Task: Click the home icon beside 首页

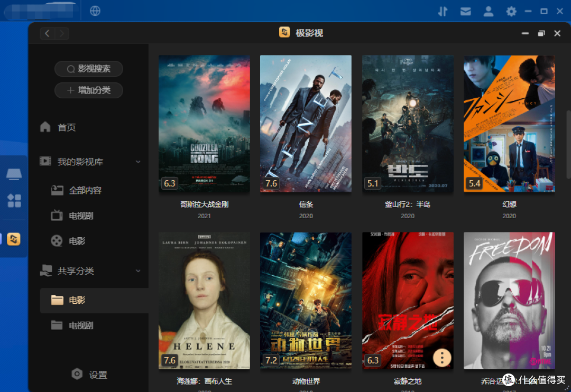Action: [x=45, y=127]
